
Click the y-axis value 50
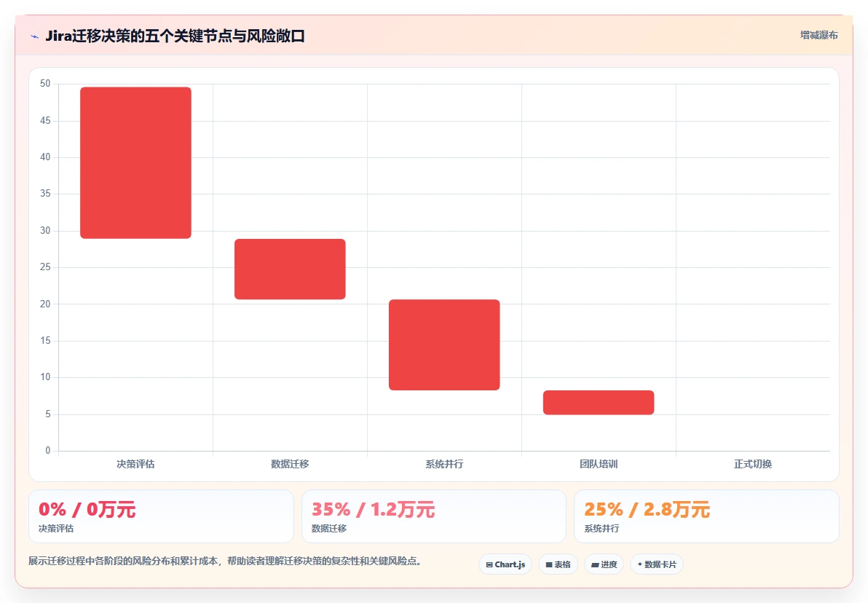[45, 84]
